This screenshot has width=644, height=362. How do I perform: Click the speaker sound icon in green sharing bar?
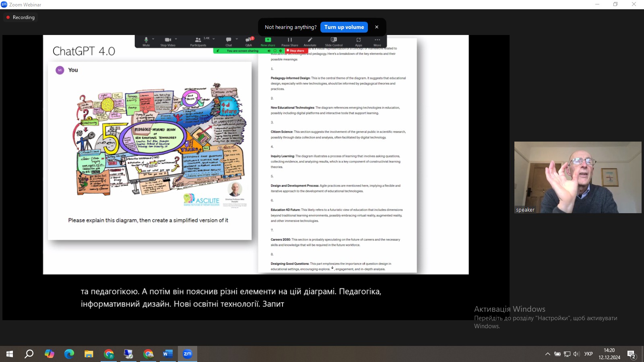coord(269,51)
